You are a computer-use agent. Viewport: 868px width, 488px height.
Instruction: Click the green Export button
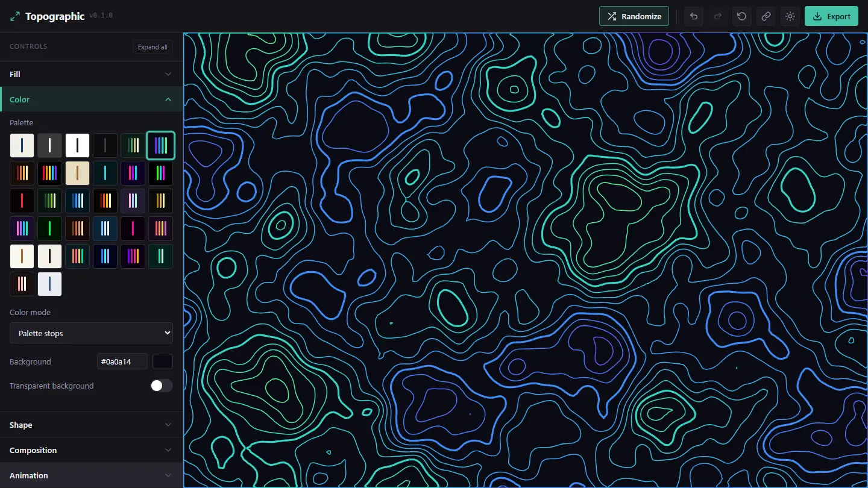click(x=831, y=16)
